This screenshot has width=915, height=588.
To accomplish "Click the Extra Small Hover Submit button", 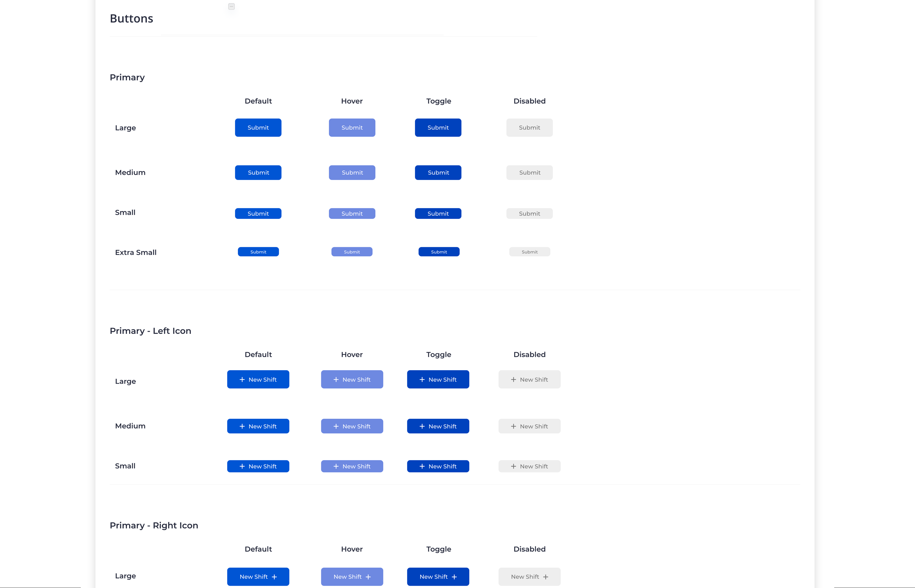I will coord(352,252).
